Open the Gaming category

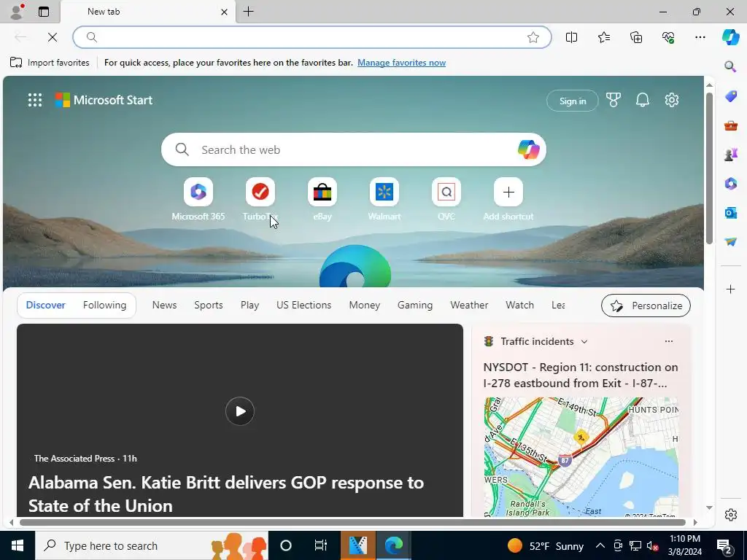[415, 305]
